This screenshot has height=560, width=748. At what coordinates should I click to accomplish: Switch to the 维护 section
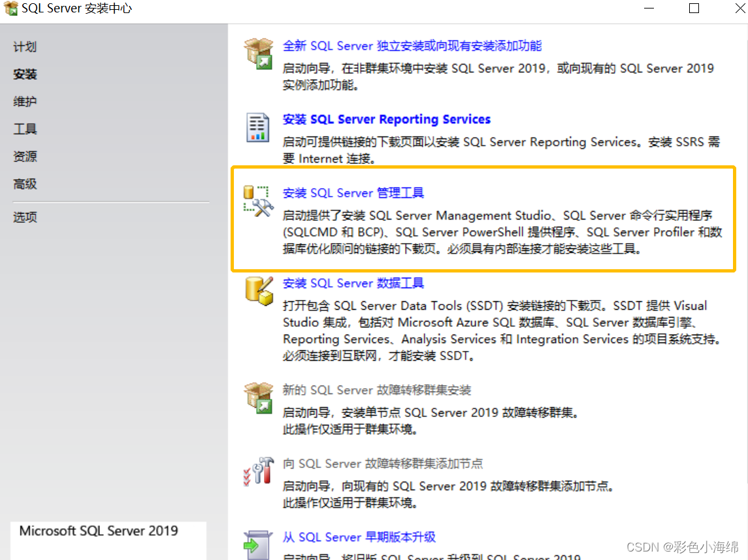[25, 101]
